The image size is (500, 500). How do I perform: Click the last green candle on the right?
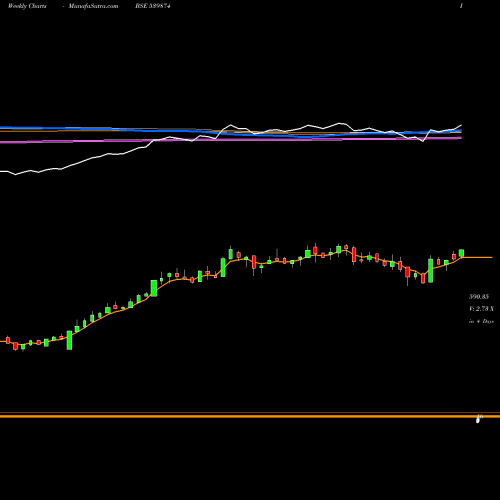[x=461, y=253]
